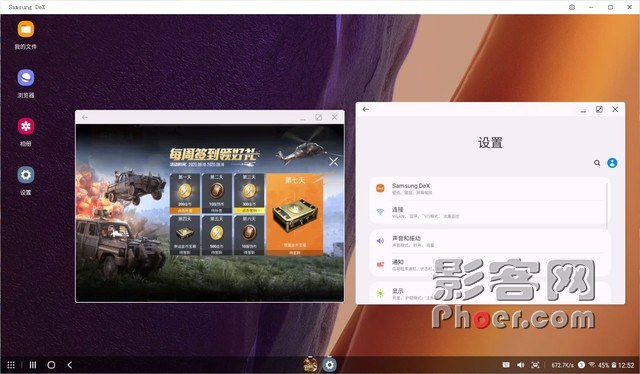Open the apps grid in taskbar
This screenshot has height=374, width=640.
11,365
